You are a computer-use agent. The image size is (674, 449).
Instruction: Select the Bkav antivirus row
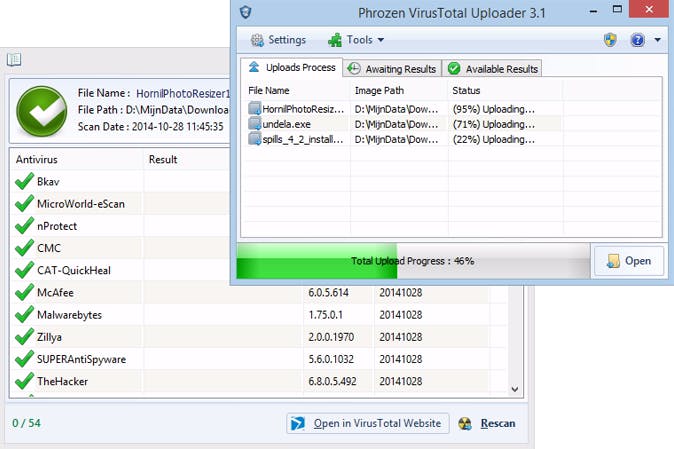[x=120, y=182]
